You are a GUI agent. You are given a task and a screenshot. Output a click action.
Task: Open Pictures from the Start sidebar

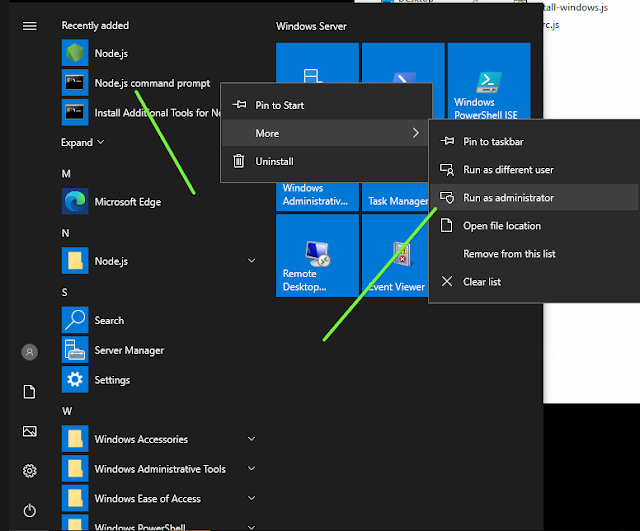29,431
